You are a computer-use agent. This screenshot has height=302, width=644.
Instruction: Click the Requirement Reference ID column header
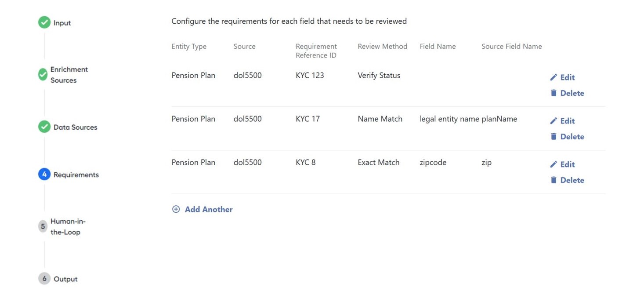(x=316, y=51)
